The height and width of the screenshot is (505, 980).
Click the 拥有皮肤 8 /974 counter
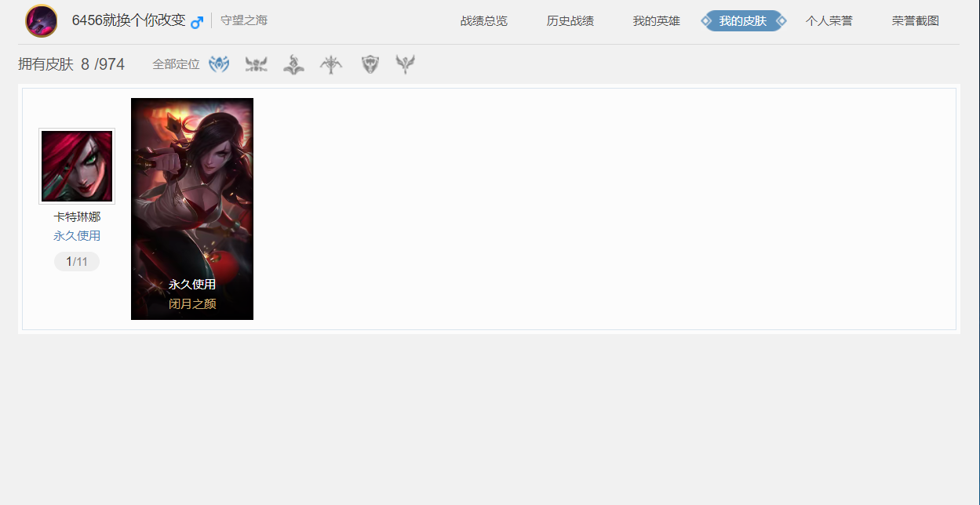coord(71,64)
